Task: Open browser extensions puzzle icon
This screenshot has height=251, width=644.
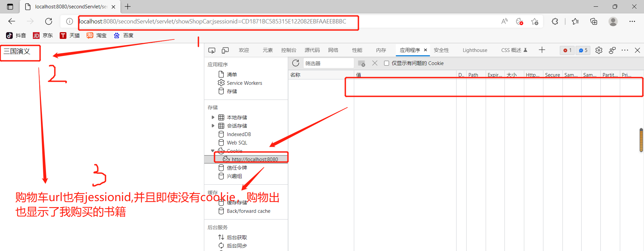Action: [555, 21]
